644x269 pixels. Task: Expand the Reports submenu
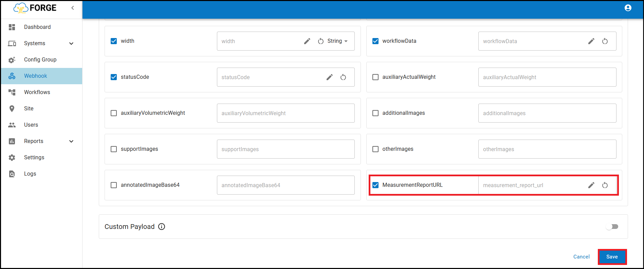(71, 141)
